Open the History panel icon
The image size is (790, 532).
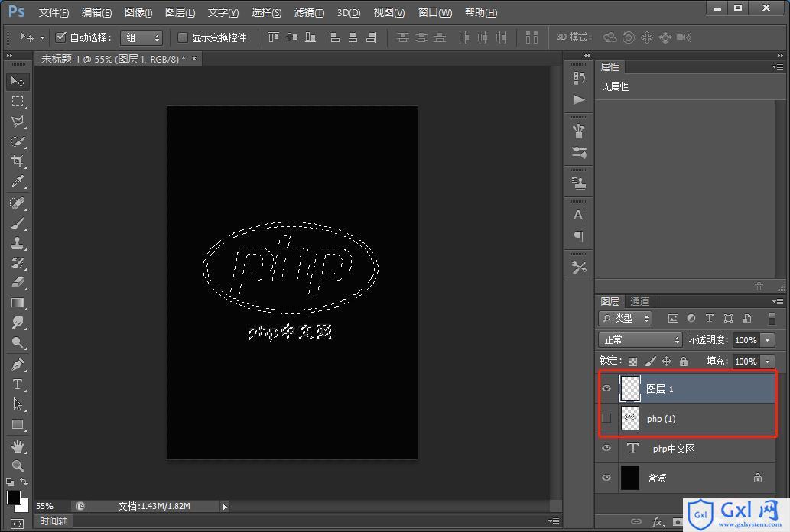(x=579, y=78)
